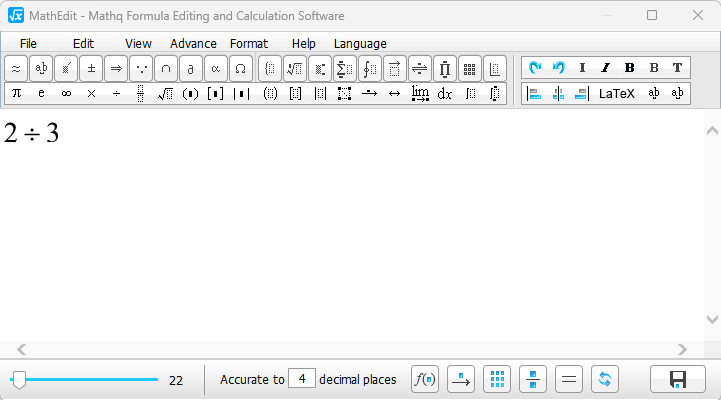
Task: Open the set intersection (∩) symbols palette
Action: (x=166, y=69)
